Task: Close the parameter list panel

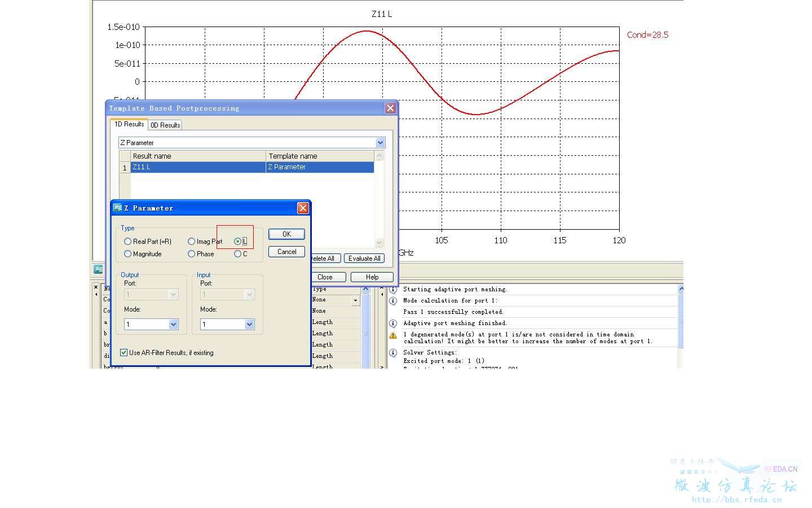Action: click(96, 287)
